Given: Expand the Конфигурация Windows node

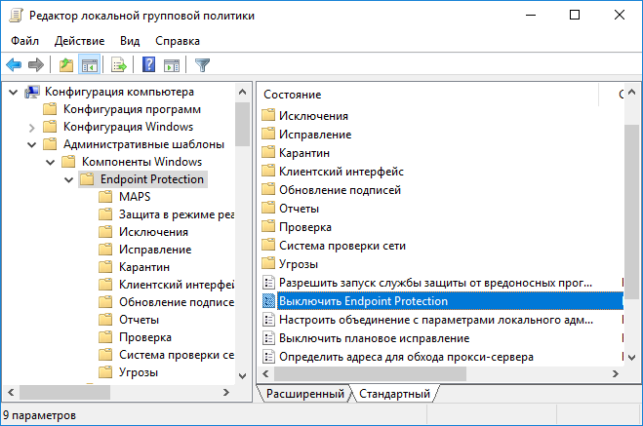Looking at the screenshot, I should point(32,128).
